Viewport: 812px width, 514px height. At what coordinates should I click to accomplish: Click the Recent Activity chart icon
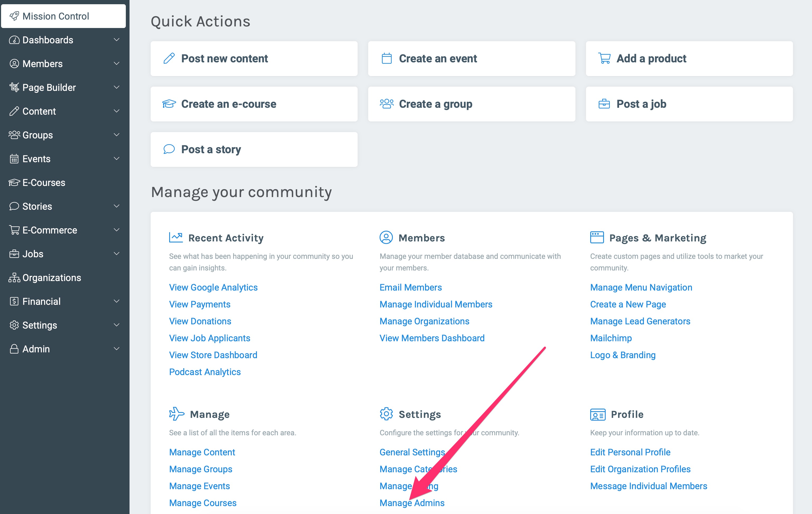tap(176, 237)
